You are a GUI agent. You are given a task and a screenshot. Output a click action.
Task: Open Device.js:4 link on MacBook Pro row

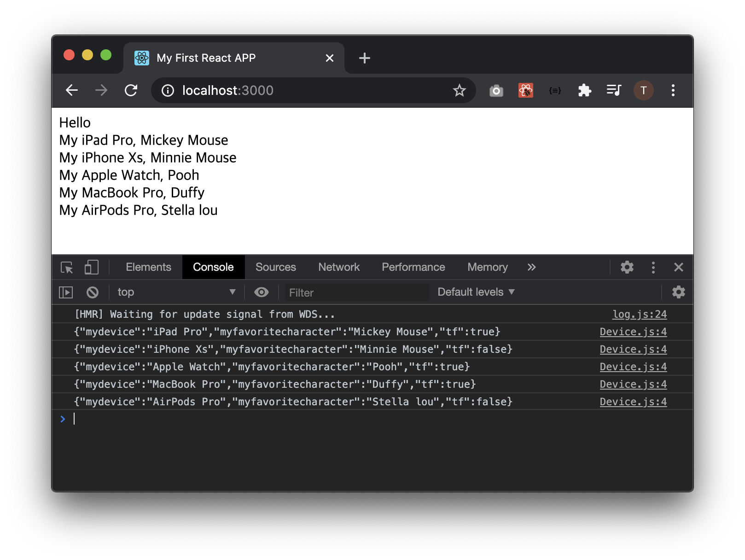coord(633,384)
